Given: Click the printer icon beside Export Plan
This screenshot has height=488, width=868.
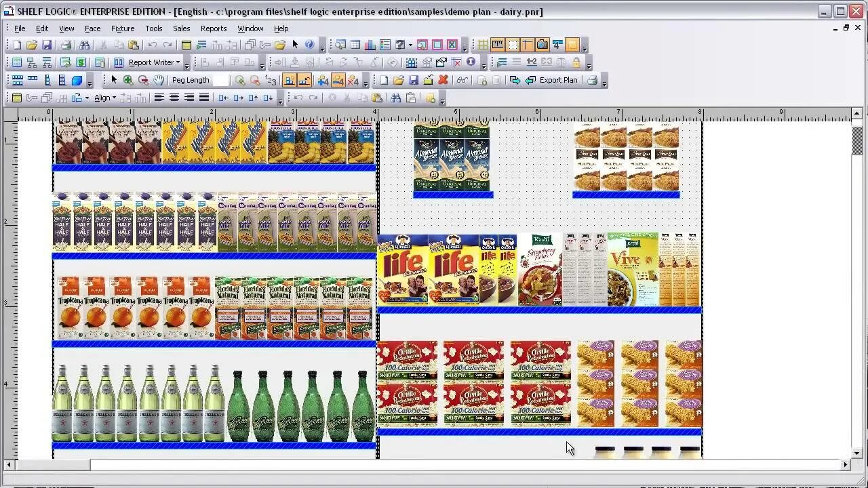Looking at the screenshot, I should (x=591, y=80).
